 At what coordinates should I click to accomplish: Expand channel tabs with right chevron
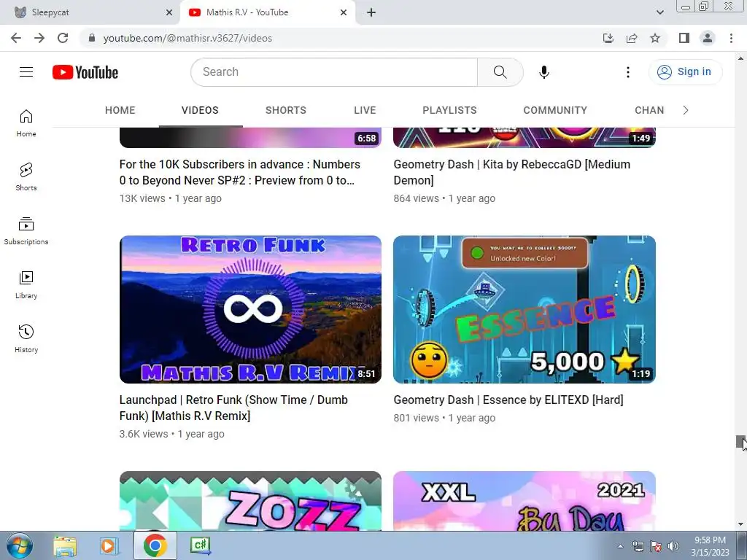click(686, 111)
